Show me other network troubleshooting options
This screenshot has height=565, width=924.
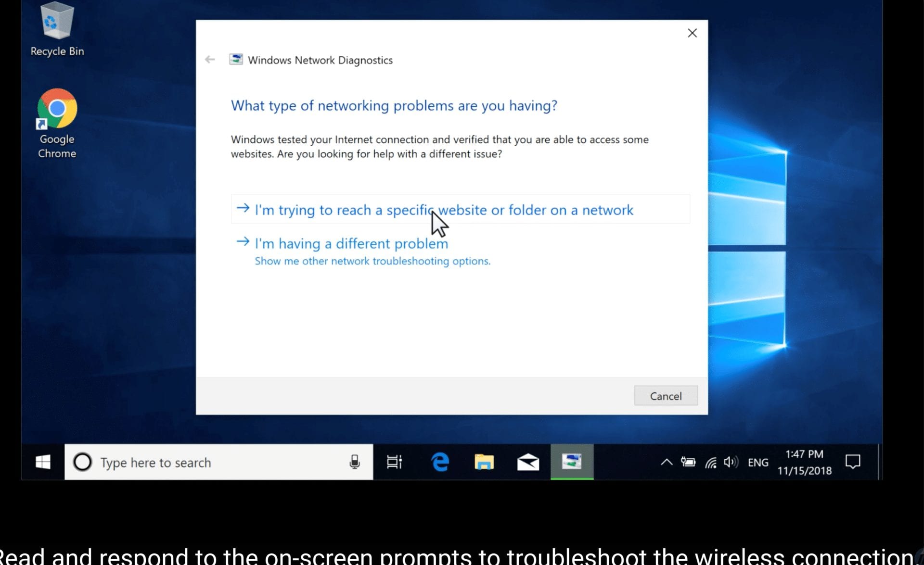coord(373,261)
